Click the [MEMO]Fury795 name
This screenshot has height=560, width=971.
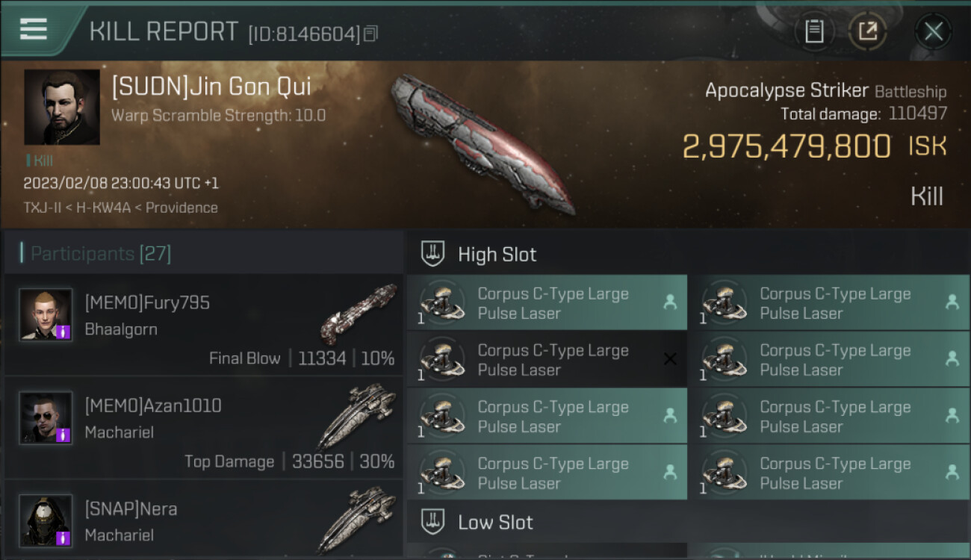(147, 303)
